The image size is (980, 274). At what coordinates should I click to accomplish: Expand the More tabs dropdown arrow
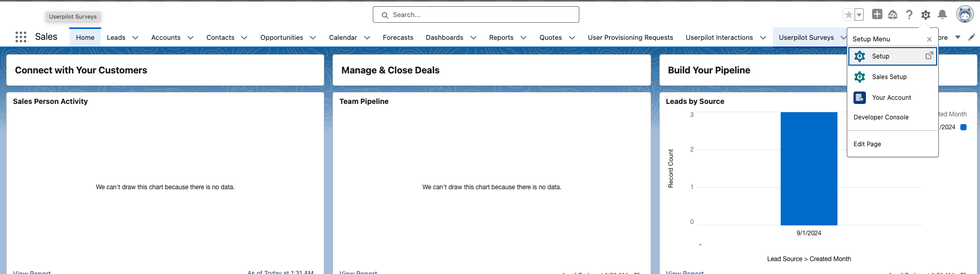pyautogui.click(x=958, y=37)
